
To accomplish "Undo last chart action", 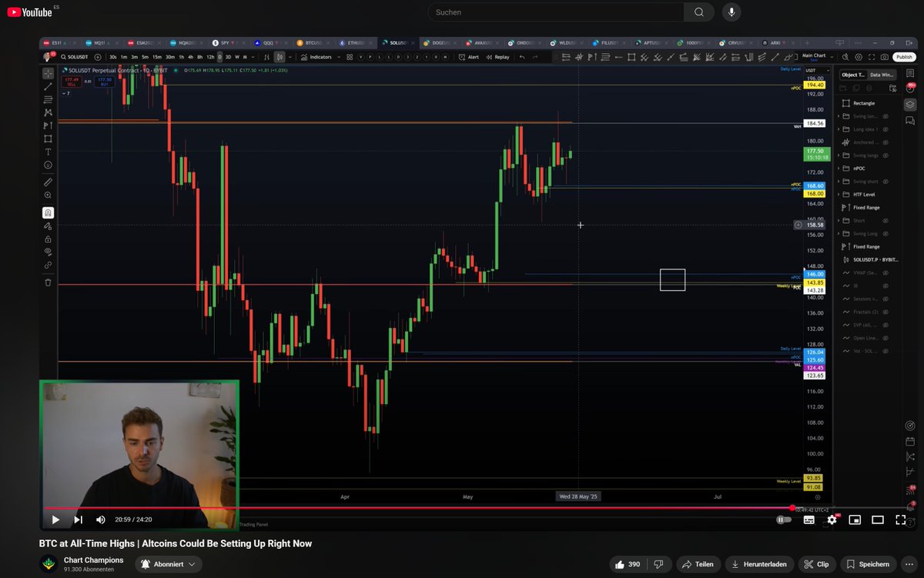I will [x=522, y=57].
